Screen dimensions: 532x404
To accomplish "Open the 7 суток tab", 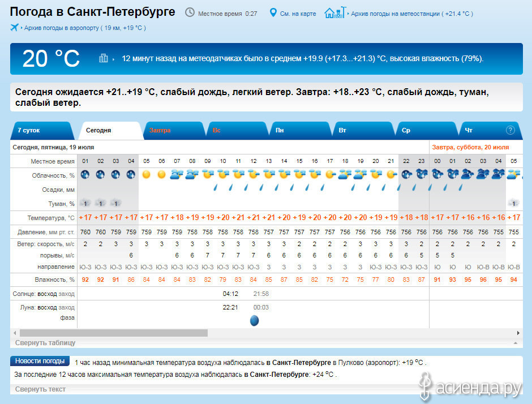I will click(x=43, y=130).
